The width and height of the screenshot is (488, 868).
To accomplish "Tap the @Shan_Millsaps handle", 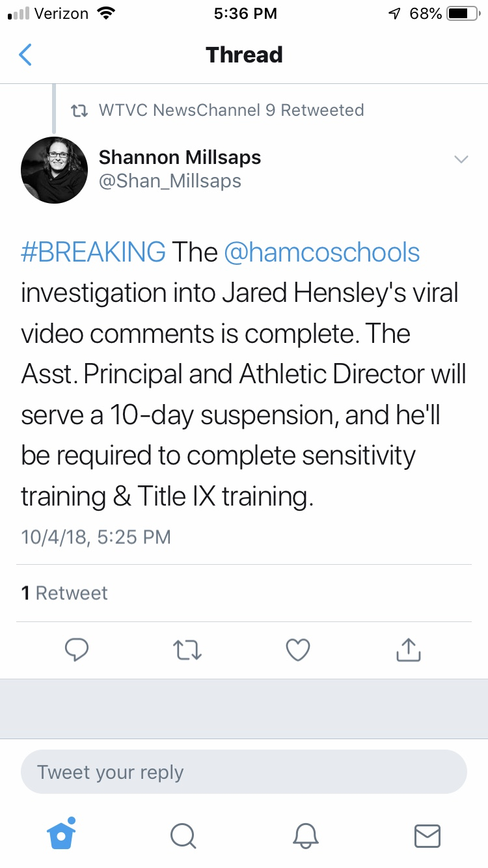I will click(170, 181).
